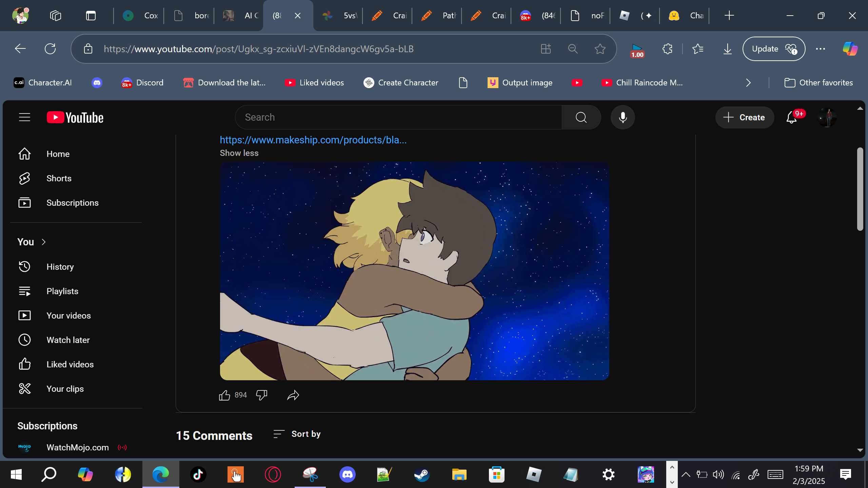
Task: Open browser extensions puzzle icon
Action: tap(667, 49)
